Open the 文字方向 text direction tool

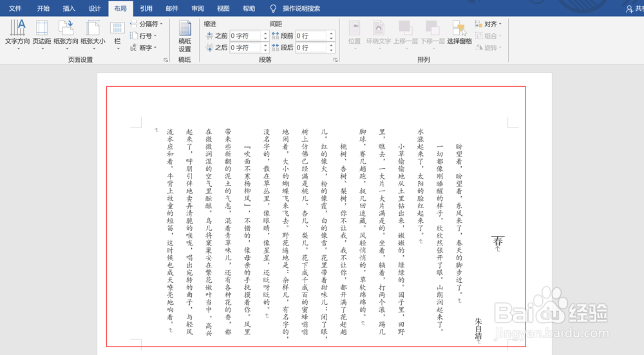[x=17, y=35]
